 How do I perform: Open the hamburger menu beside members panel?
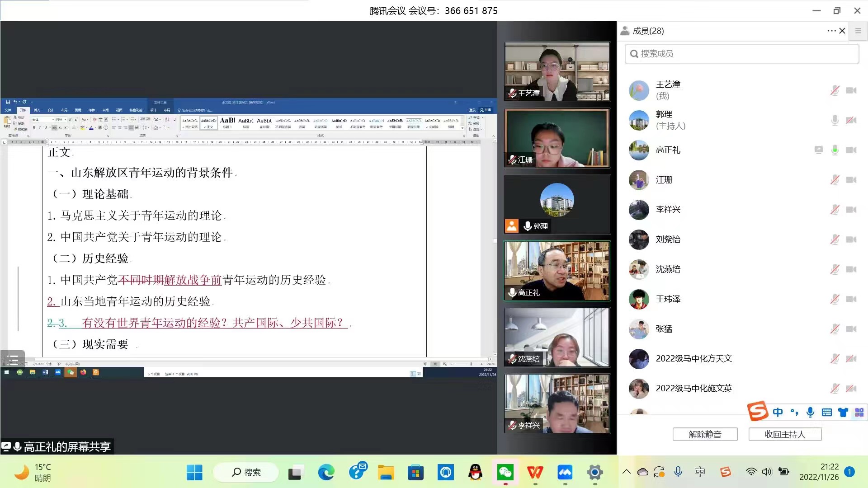pos(858,31)
